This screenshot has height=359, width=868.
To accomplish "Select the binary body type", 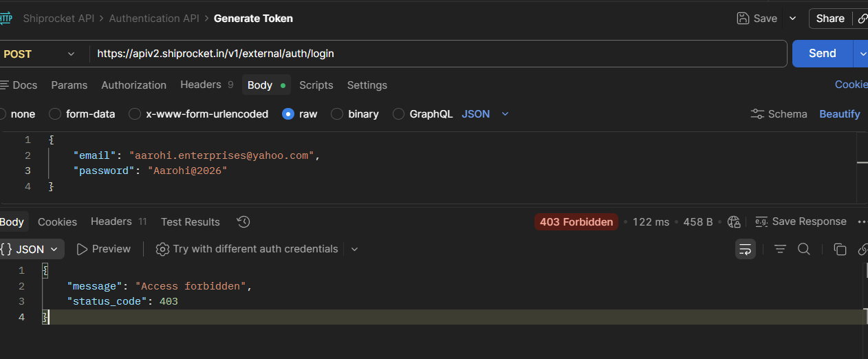I will tap(337, 114).
